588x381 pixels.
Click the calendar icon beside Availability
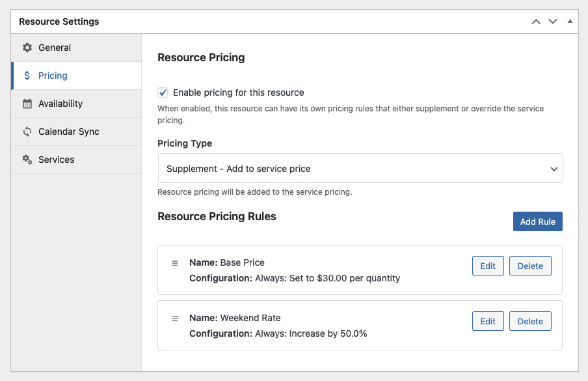click(x=27, y=104)
